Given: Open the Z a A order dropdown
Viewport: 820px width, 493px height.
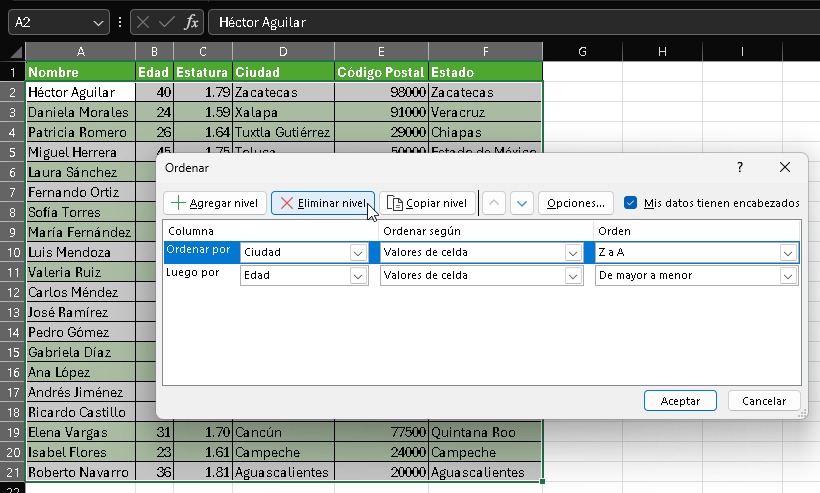Looking at the screenshot, I should [x=788, y=253].
